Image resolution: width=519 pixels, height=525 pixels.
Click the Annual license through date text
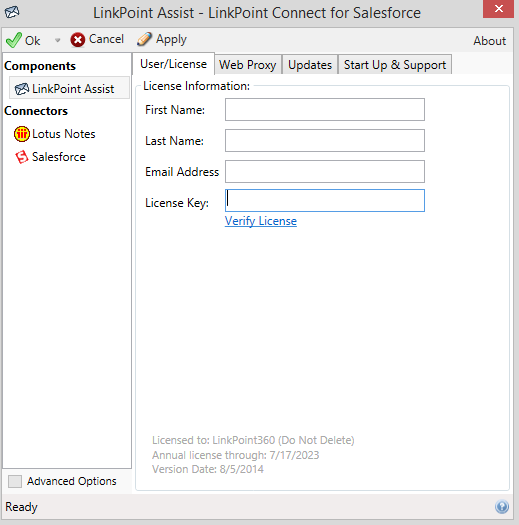pos(235,455)
